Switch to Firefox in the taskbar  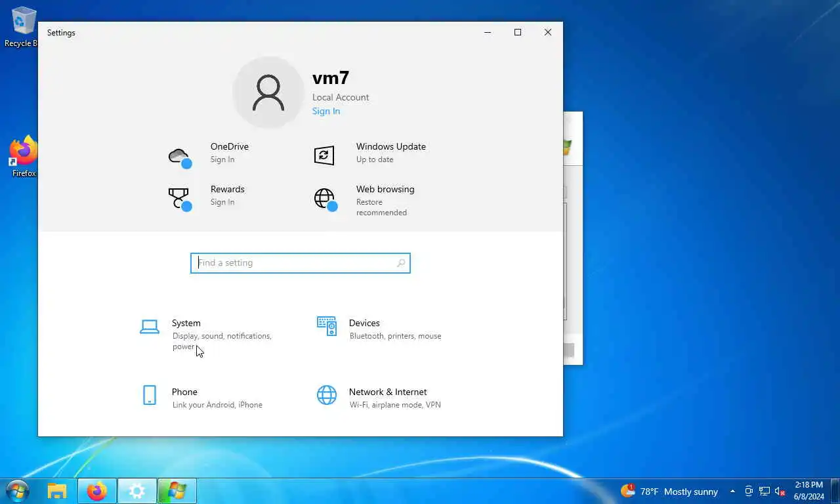pos(97,491)
